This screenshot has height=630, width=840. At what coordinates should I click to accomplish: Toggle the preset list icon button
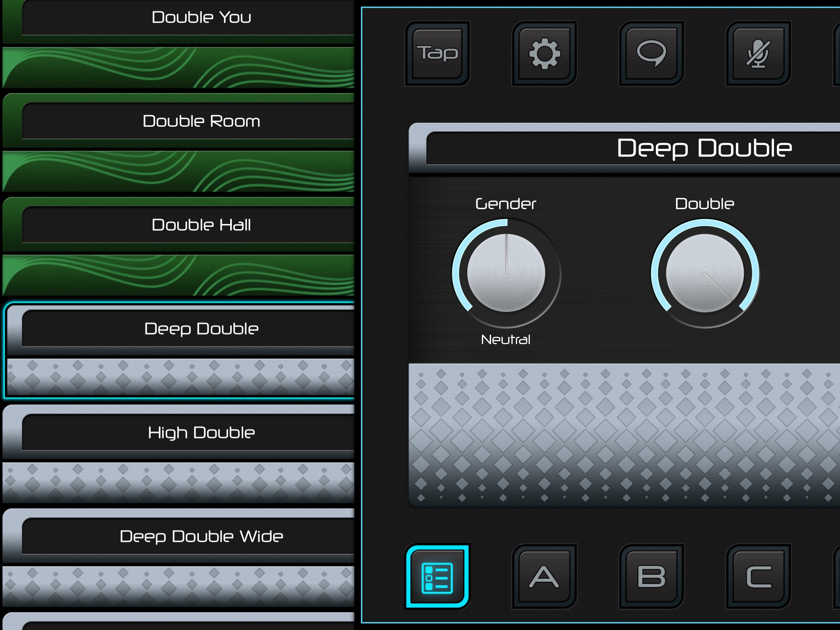point(437,577)
